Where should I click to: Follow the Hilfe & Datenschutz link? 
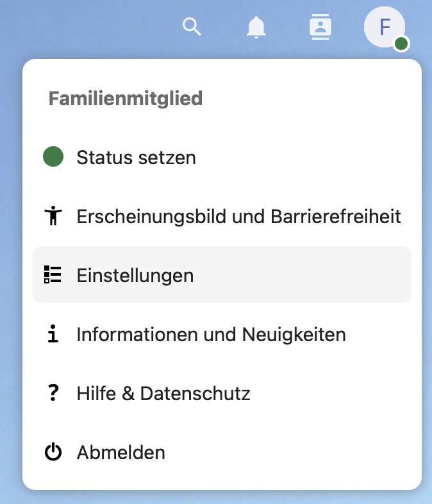pos(163,393)
